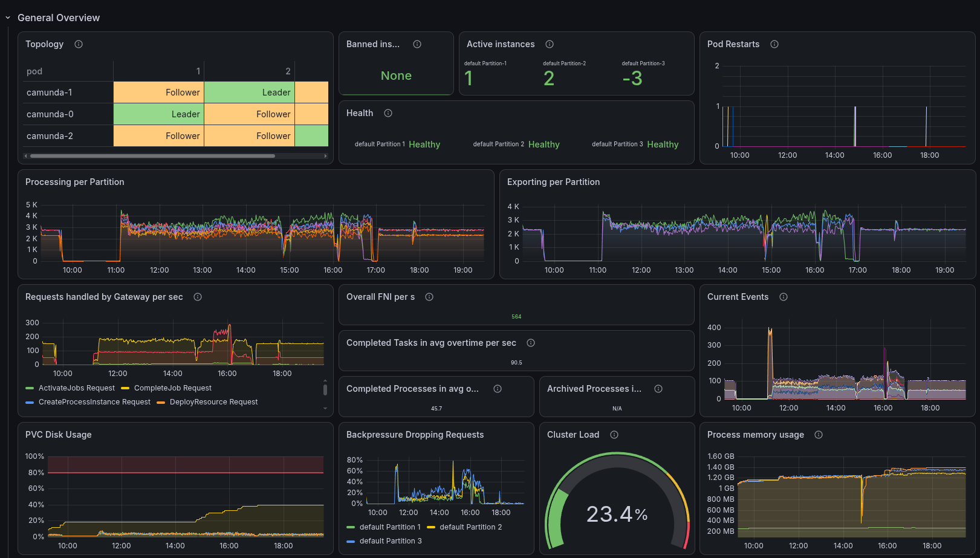Open the Processing per Partition panel title

click(75, 182)
